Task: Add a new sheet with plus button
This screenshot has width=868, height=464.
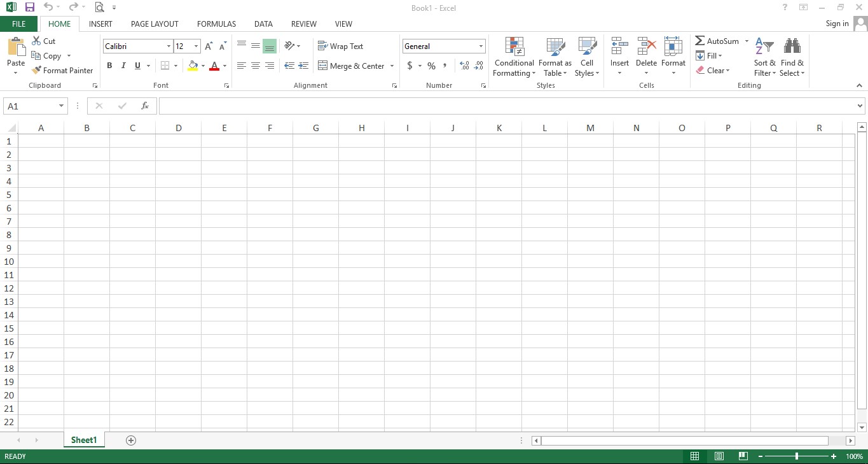Action: [x=131, y=440]
